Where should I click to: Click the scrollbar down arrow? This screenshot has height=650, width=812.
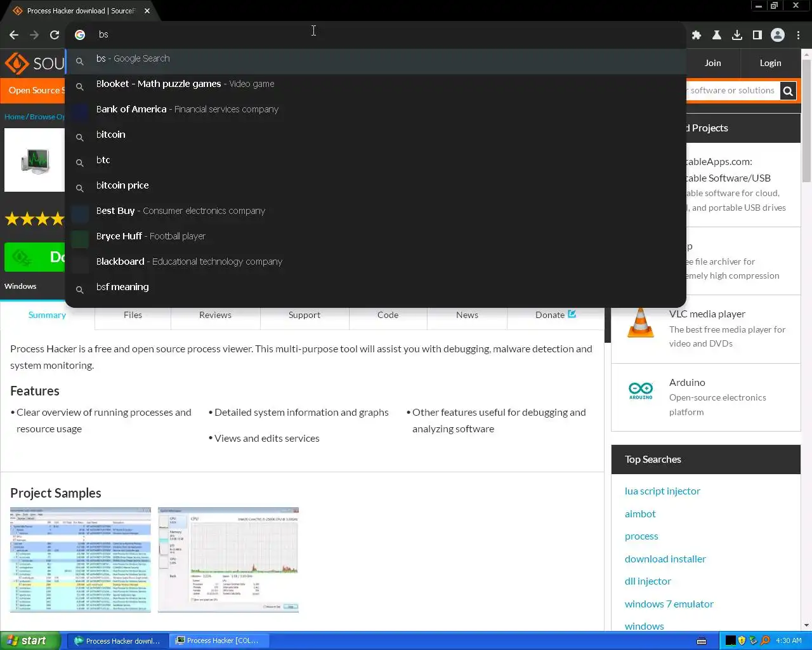pyautogui.click(x=806, y=625)
